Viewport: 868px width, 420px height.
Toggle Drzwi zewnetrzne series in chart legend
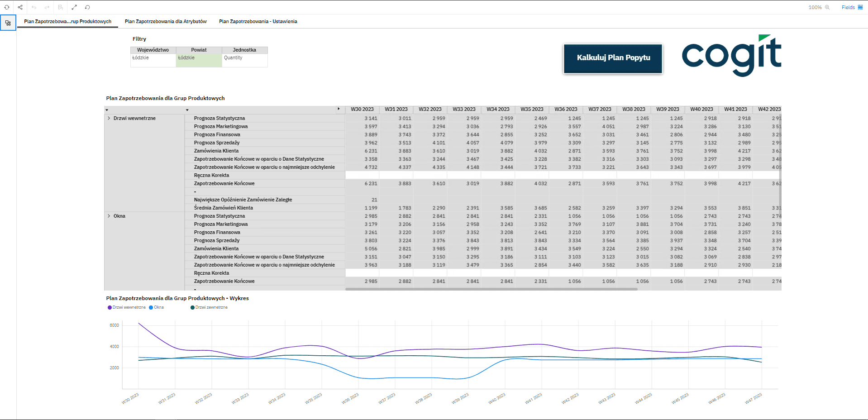[x=211, y=307]
